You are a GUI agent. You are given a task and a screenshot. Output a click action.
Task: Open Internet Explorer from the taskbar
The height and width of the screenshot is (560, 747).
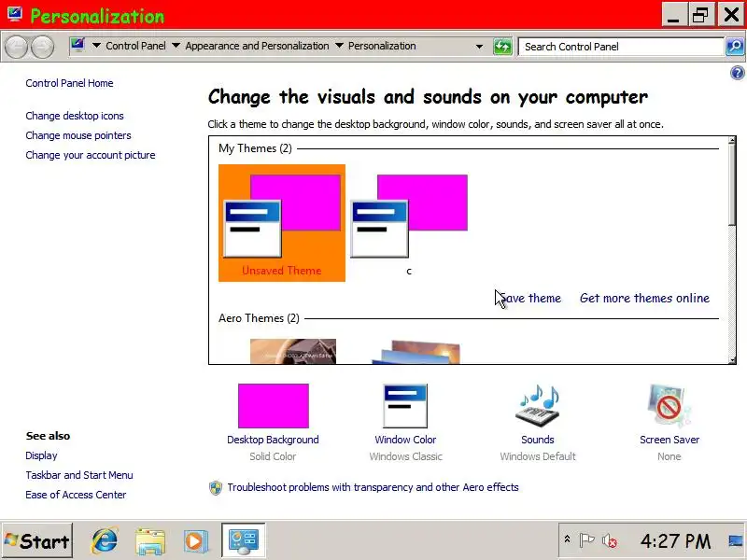tap(105, 540)
